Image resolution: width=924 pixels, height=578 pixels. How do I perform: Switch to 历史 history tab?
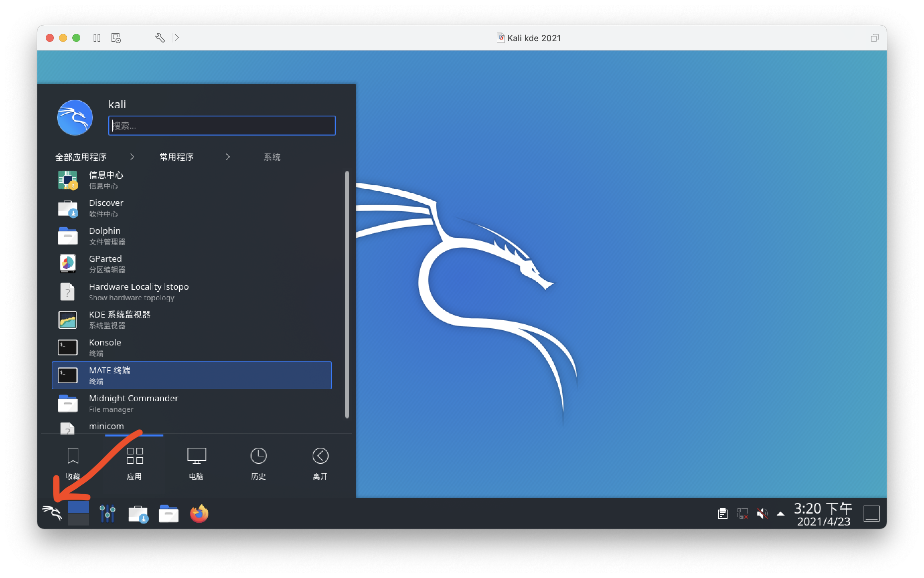coord(259,463)
